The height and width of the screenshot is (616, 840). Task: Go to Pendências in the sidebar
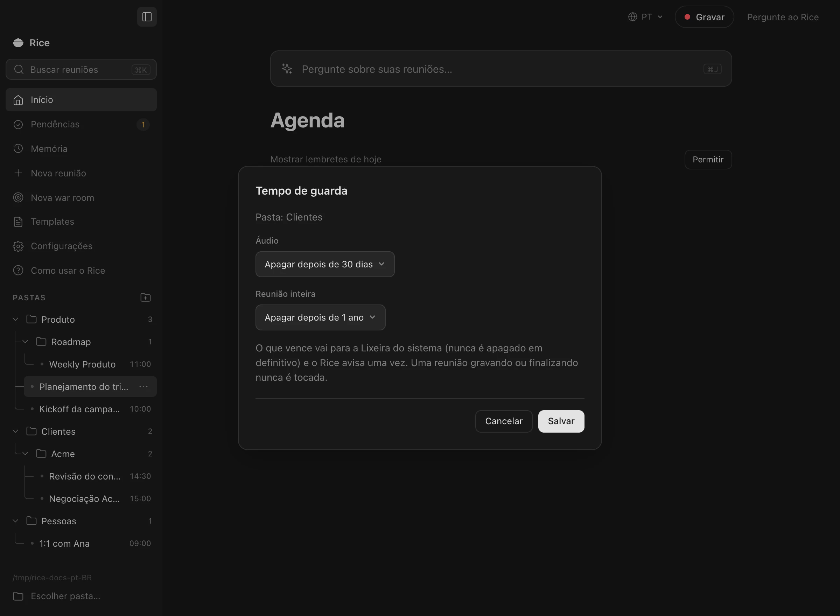pyautogui.click(x=81, y=125)
